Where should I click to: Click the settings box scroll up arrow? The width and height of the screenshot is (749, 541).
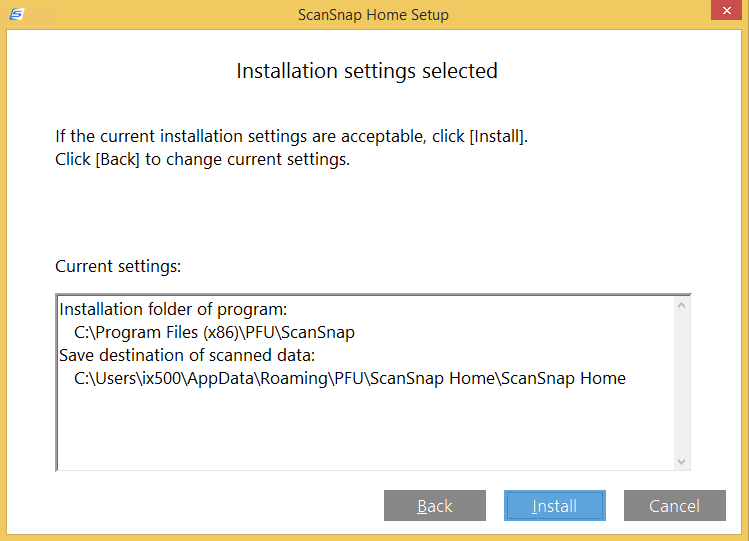point(682,305)
